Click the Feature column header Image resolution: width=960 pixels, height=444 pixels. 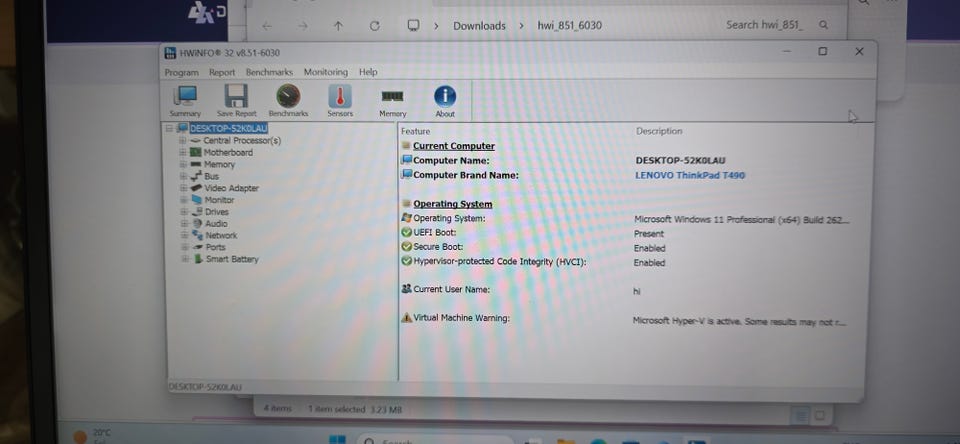pos(416,131)
